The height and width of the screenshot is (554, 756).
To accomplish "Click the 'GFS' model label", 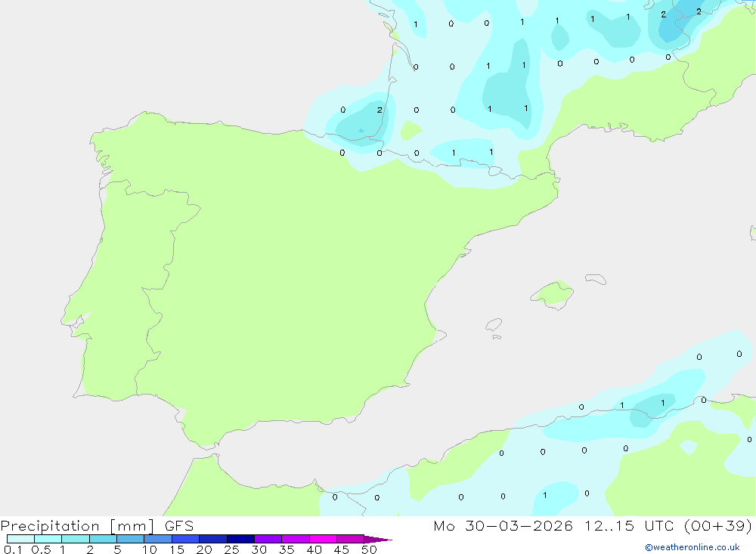I will click(x=179, y=526).
